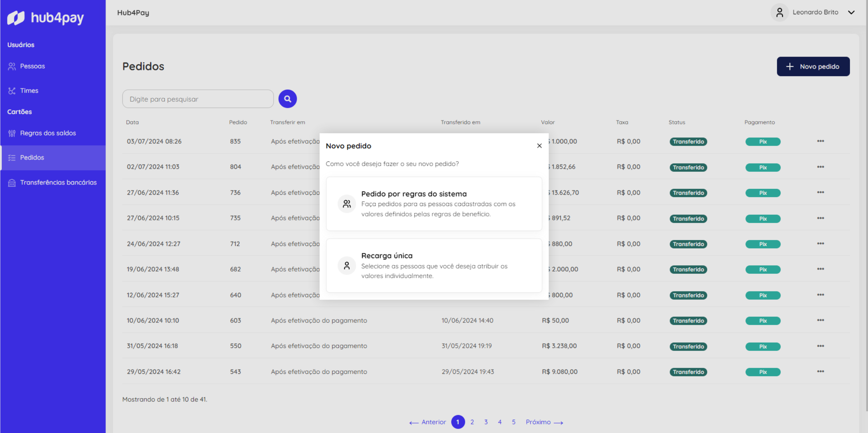The height and width of the screenshot is (433, 868).
Task: Click the user avatar icon
Action: click(x=780, y=12)
